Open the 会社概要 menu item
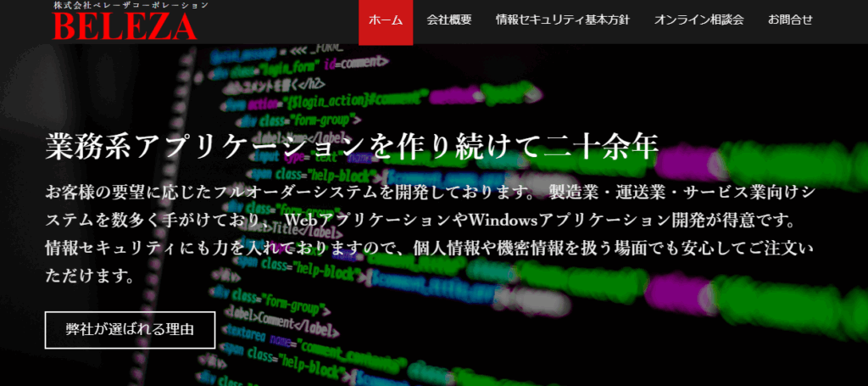Viewport: 868px width, 386px height. (449, 20)
